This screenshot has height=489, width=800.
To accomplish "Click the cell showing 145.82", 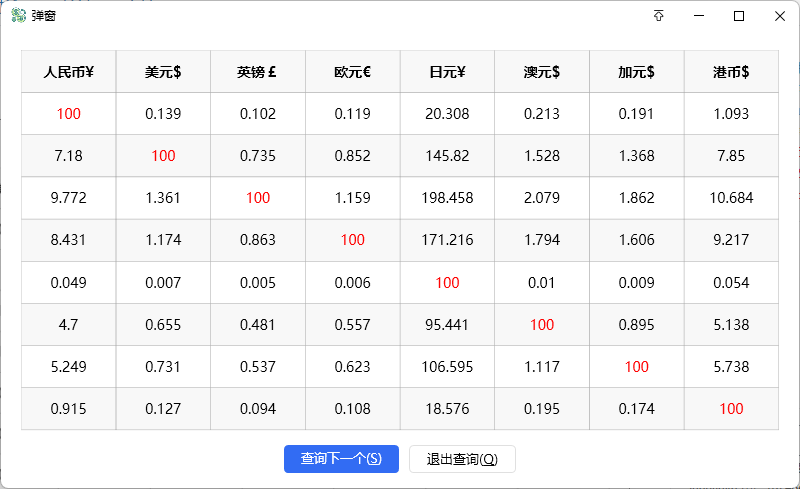I will click(x=447, y=156).
